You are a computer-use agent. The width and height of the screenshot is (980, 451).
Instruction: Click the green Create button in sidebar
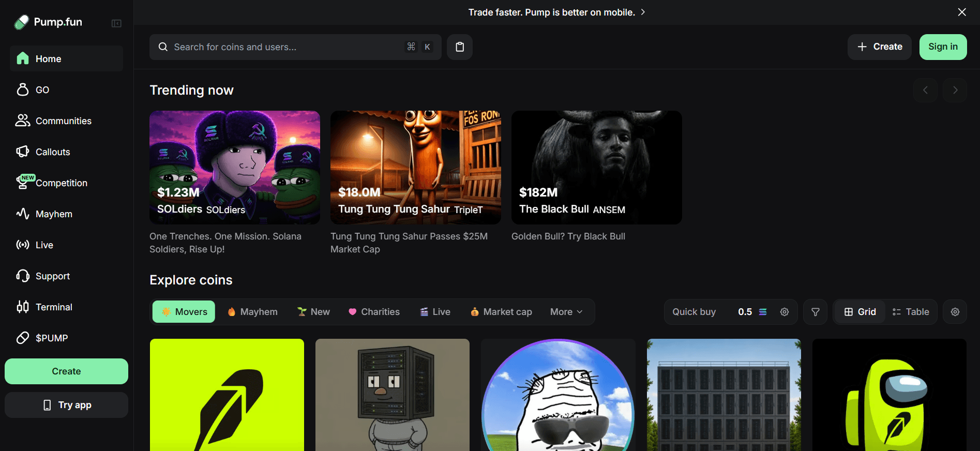pyautogui.click(x=66, y=371)
